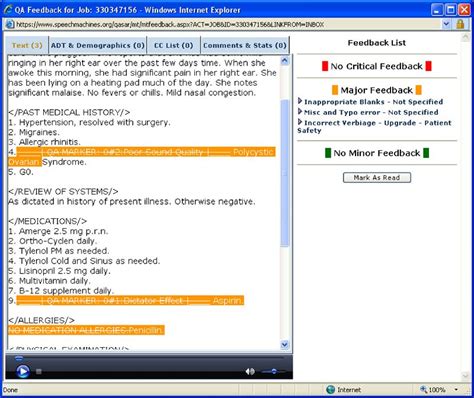Viewport: 474px width, 398px height.
Task: Click the 100% zoom level control
Action: click(x=437, y=389)
